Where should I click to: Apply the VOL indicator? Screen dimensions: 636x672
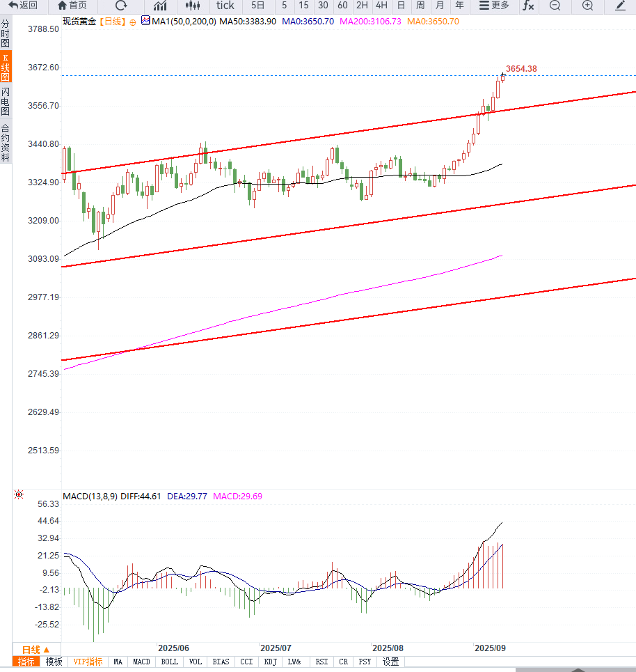[196, 662]
